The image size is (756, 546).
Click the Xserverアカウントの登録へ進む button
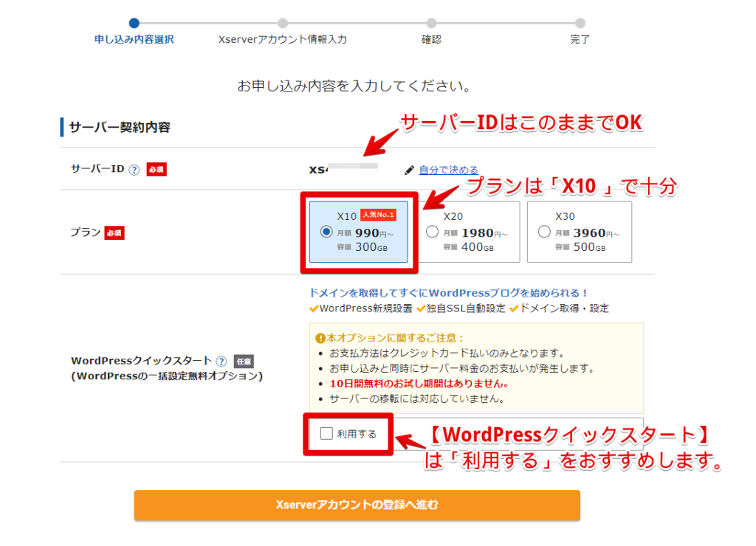point(357,505)
